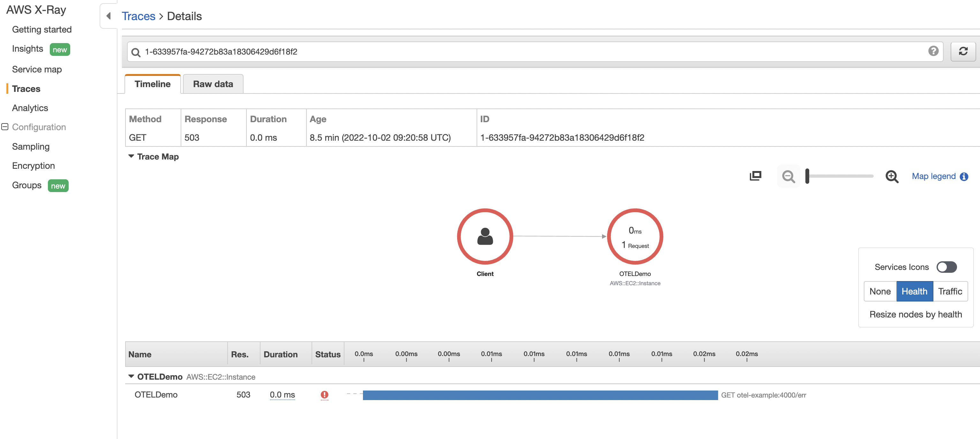Select the Traffic health display option

pyautogui.click(x=950, y=291)
